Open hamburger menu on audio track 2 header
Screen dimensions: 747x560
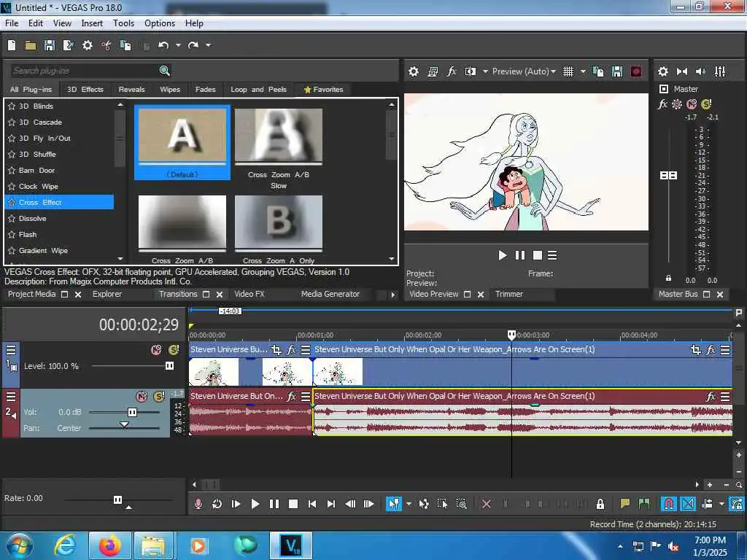point(11,396)
